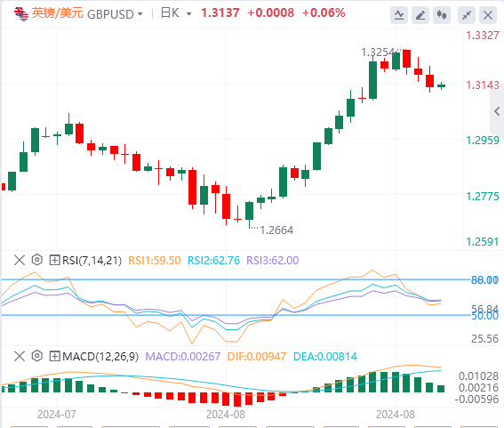
Task: Click the 1.2664 low price label
Action: (276, 230)
